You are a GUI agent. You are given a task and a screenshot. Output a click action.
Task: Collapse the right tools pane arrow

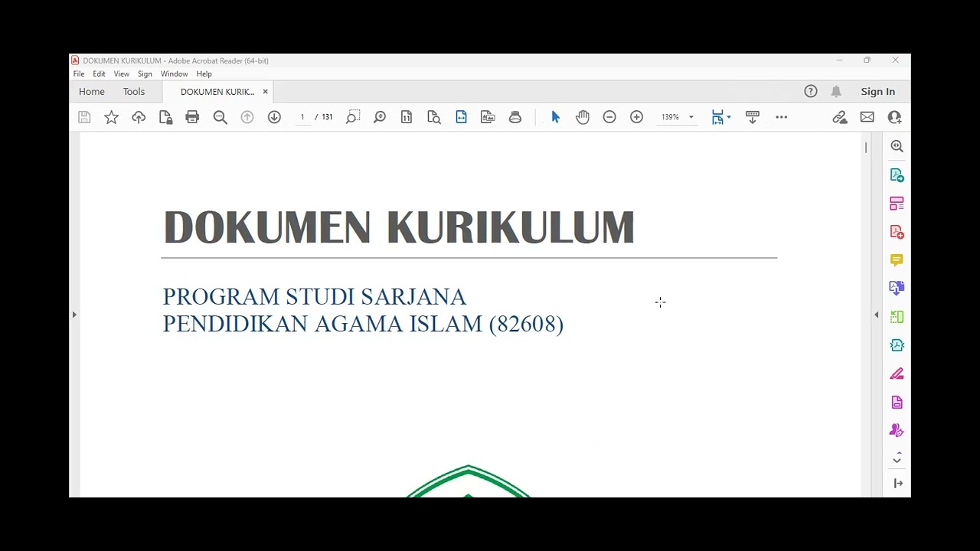[x=877, y=315]
